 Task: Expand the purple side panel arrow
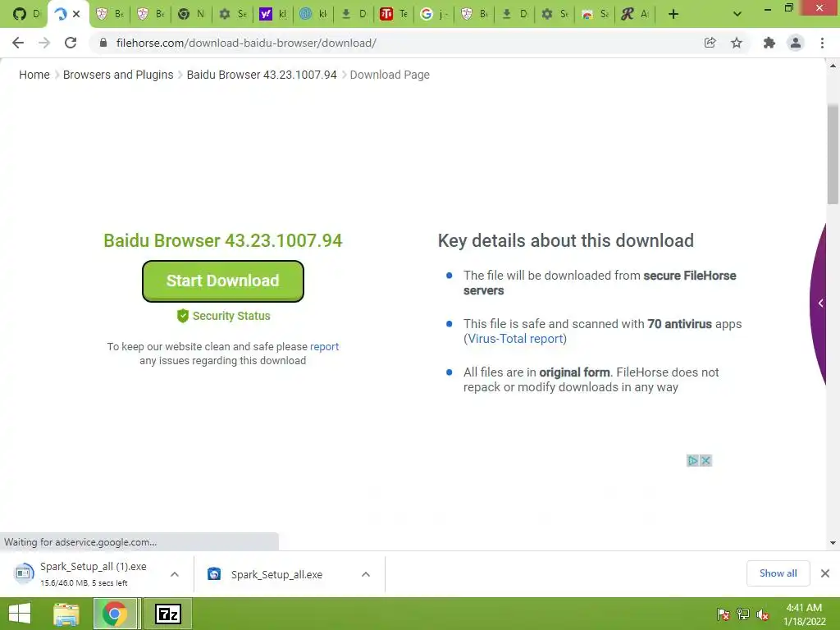point(820,304)
